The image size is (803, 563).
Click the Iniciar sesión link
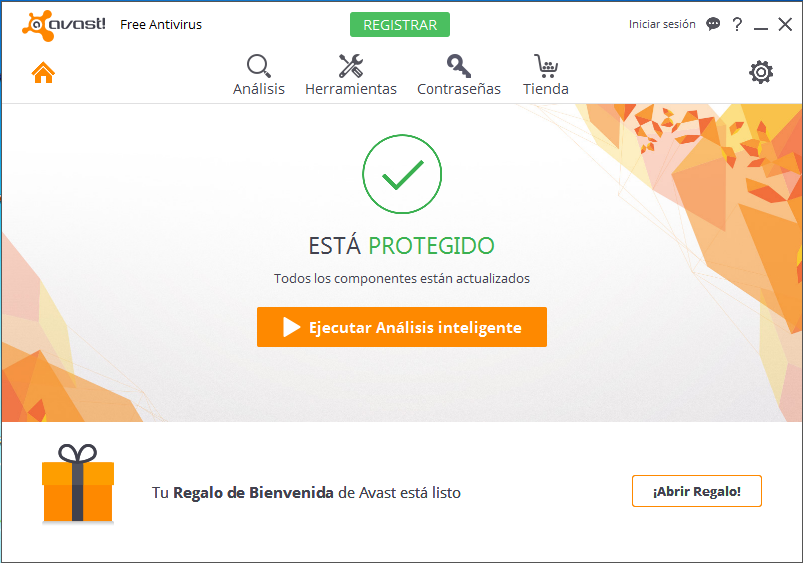coord(662,24)
